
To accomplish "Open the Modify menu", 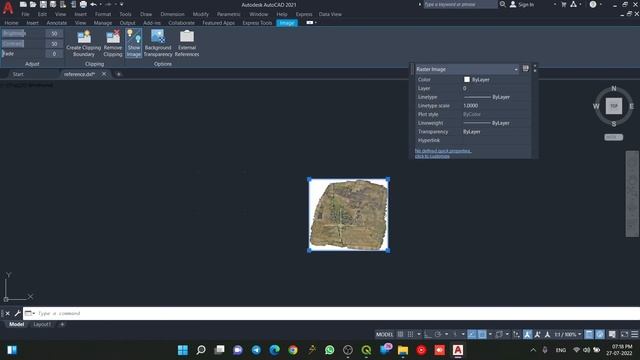I will pyautogui.click(x=200, y=14).
